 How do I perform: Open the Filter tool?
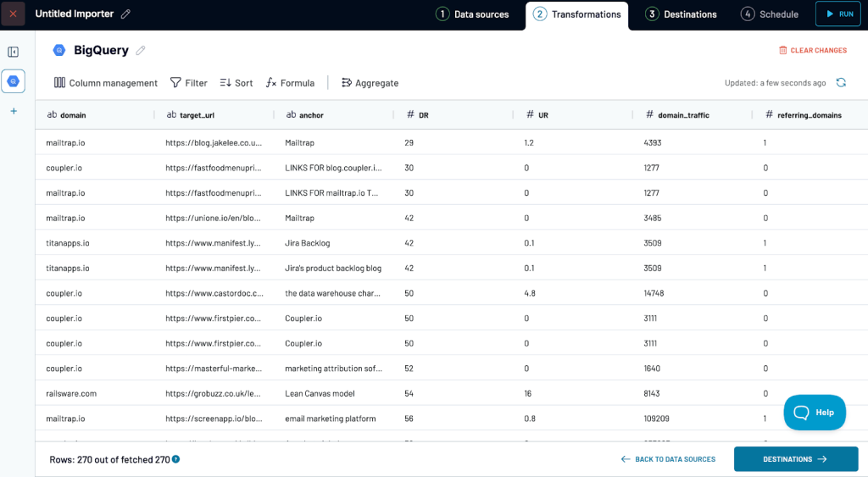click(189, 83)
